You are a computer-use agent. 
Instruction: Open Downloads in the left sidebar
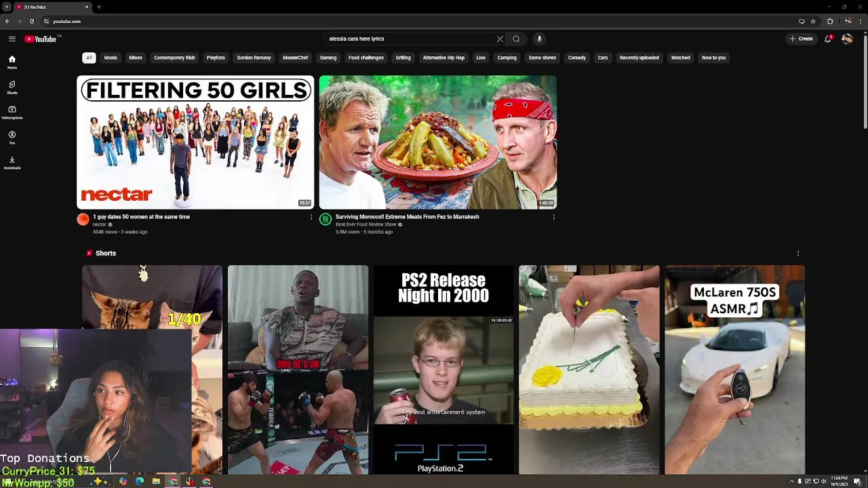12,163
